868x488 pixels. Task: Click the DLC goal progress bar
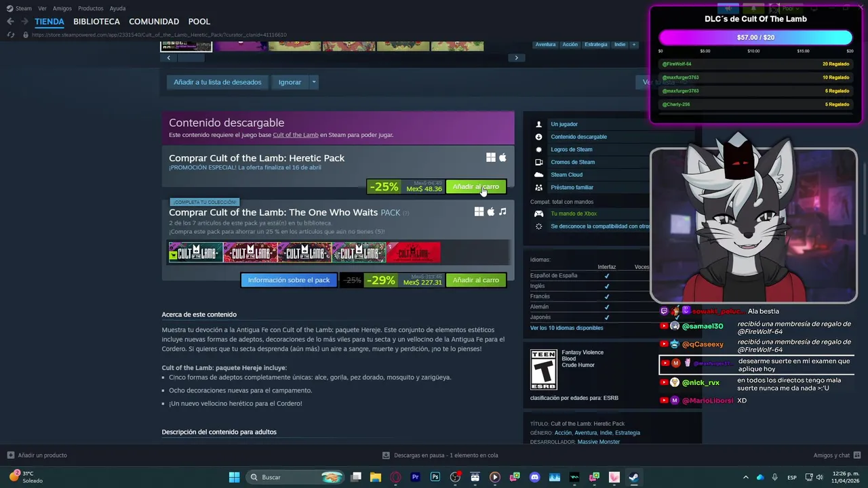755,37
